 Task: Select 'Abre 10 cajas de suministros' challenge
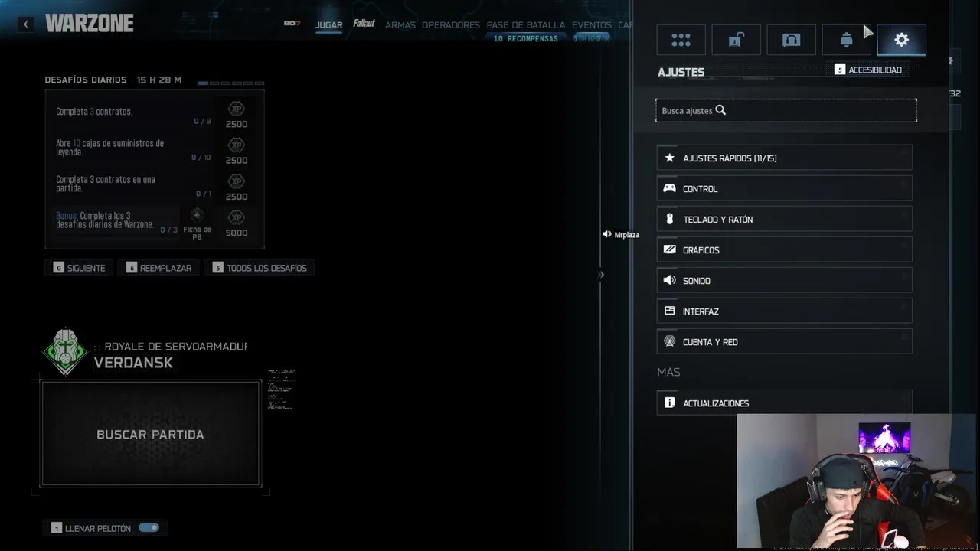coord(155,149)
